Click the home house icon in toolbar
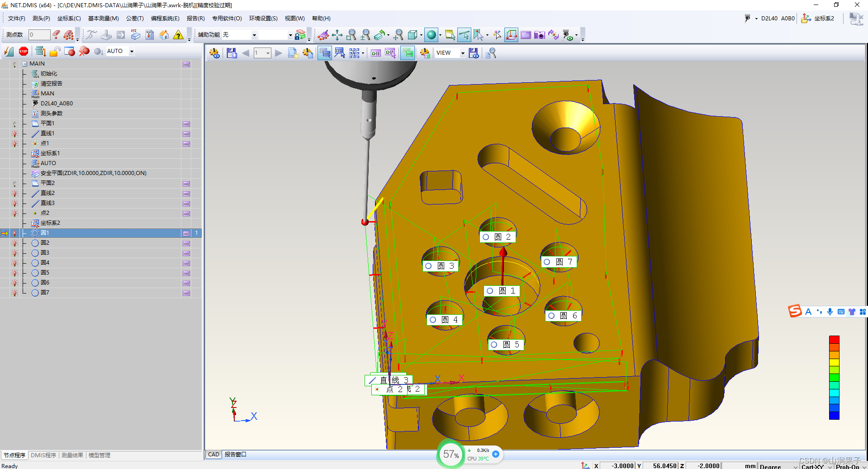Viewport: 868px width, 469px height. tap(164, 35)
